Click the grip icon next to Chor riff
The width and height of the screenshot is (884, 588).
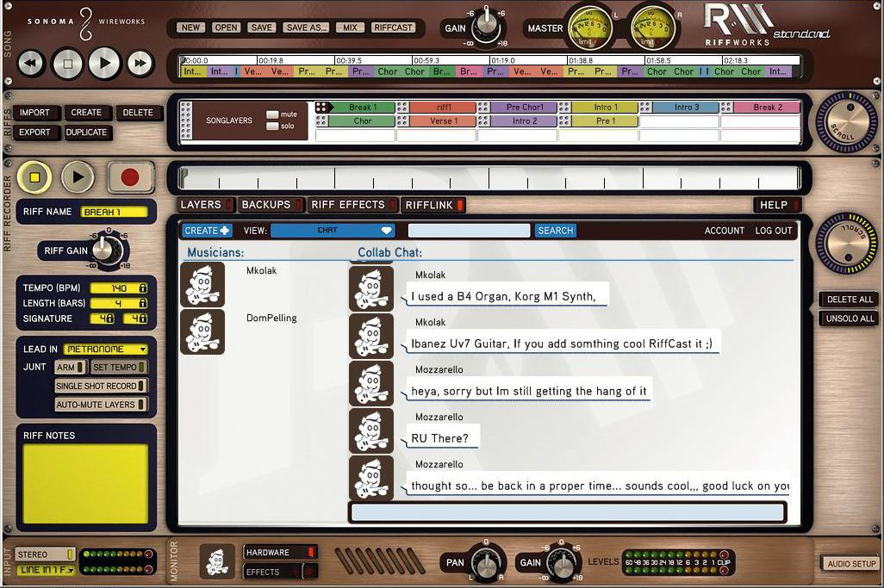click(x=321, y=121)
